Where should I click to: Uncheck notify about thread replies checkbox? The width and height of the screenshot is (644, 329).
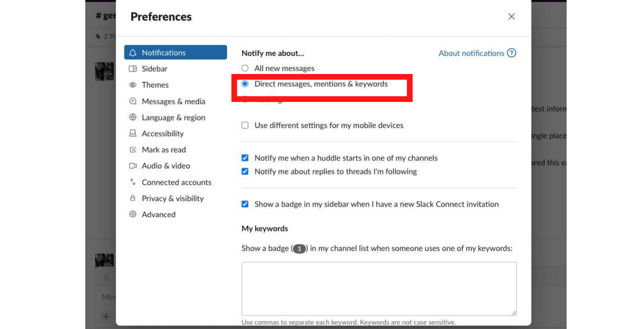coord(245,172)
